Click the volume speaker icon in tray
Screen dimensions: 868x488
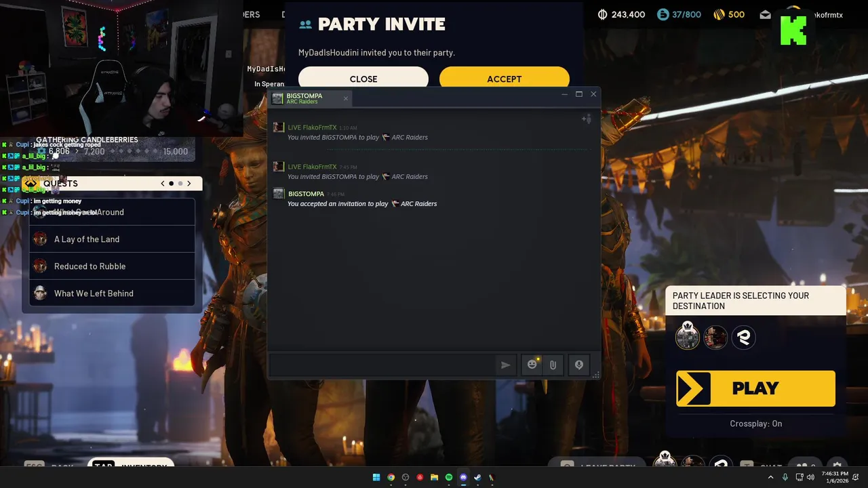[810, 477]
